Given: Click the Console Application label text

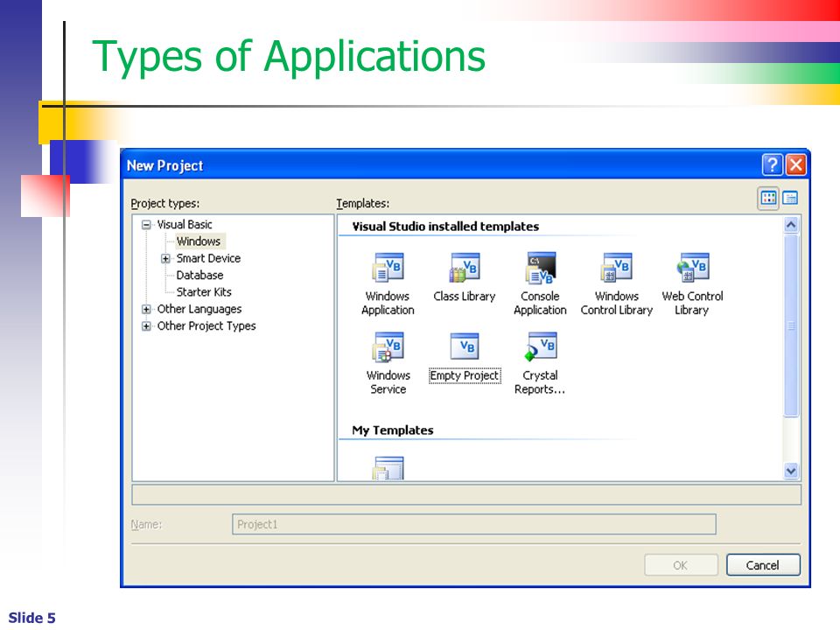Looking at the screenshot, I should click(x=540, y=304).
